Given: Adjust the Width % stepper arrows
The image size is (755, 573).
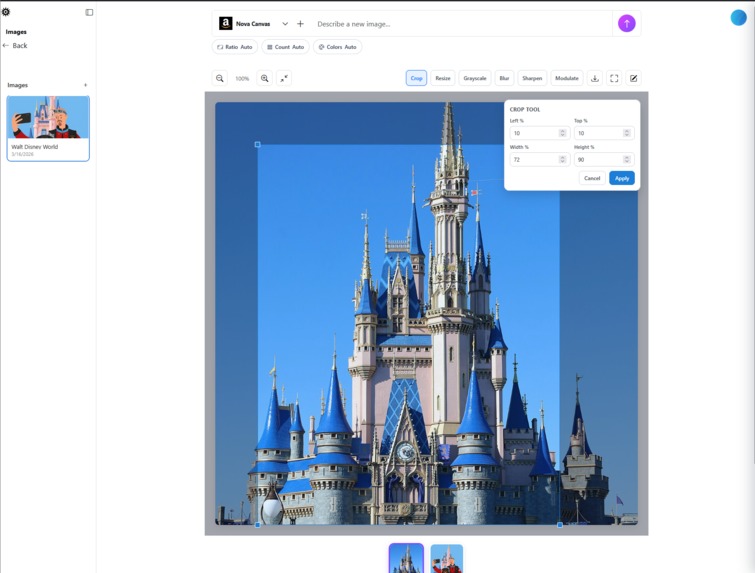Looking at the screenshot, I should 562,159.
